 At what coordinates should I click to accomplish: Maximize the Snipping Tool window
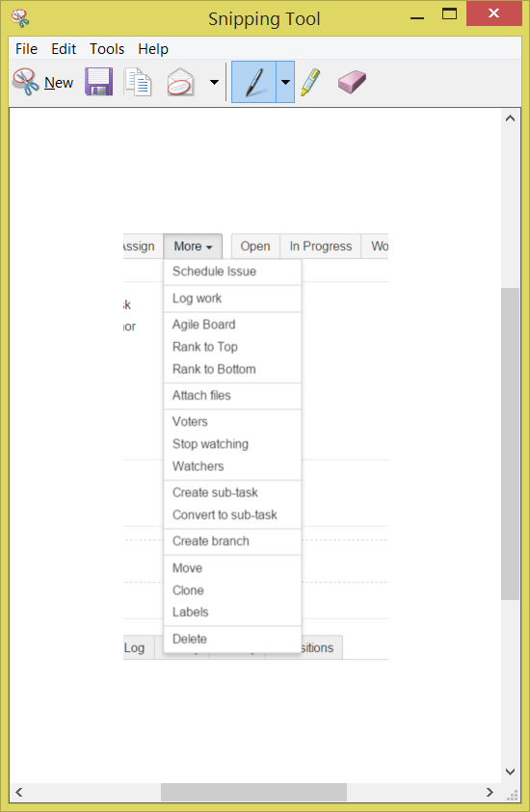[x=449, y=14]
